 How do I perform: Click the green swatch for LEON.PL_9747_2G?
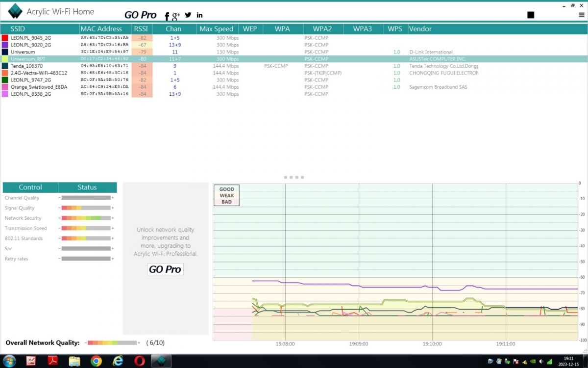pyautogui.click(x=5, y=80)
